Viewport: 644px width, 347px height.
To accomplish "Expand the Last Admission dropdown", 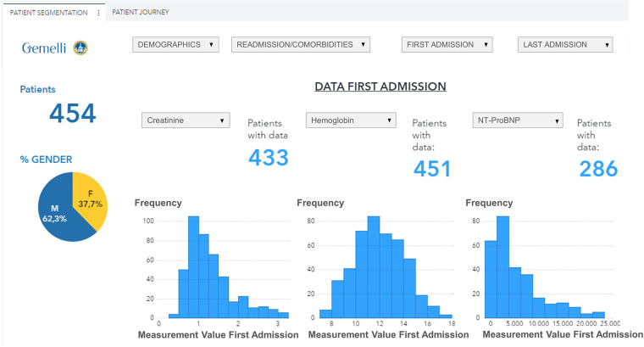I will [x=564, y=45].
